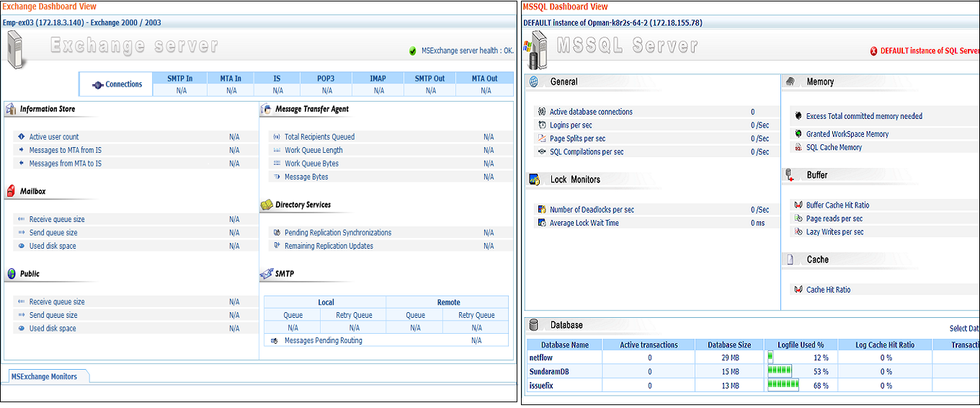Screen dimensions: 980x408
Task: Open the netflow database link
Action: pos(540,358)
